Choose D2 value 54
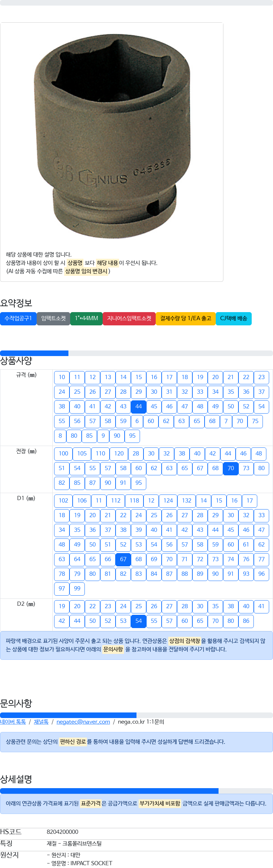The height and width of the screenshot is (868, 273). [139, 621]
